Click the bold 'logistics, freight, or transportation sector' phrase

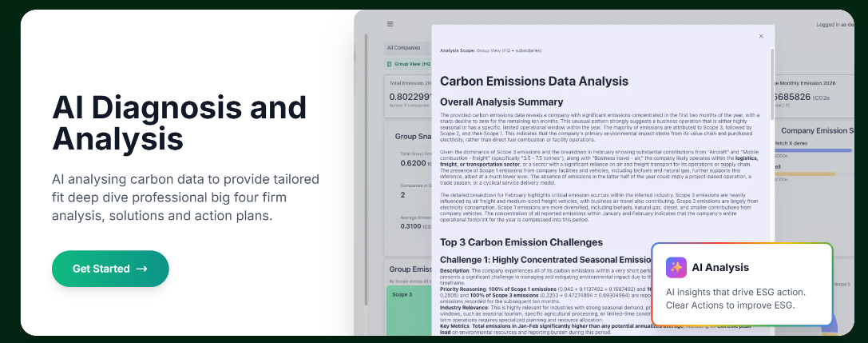click(600, 162)
